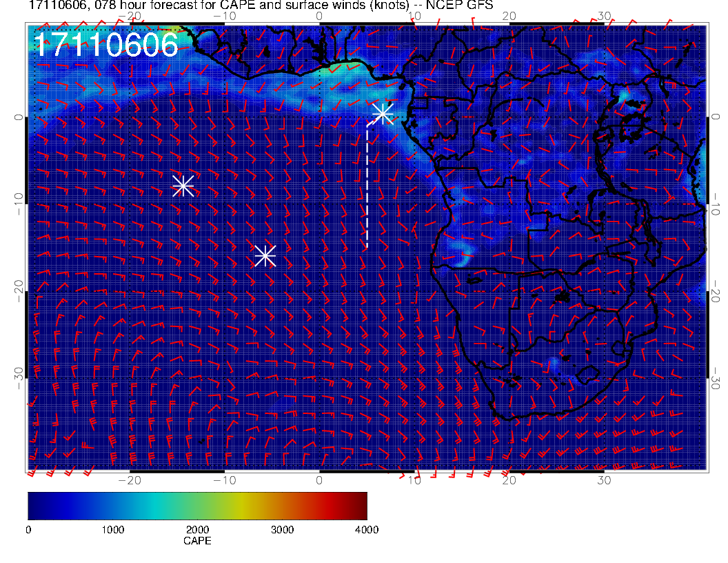Click the -30 latitude label on right axis

pyautogui.click(x=716, y=379)
